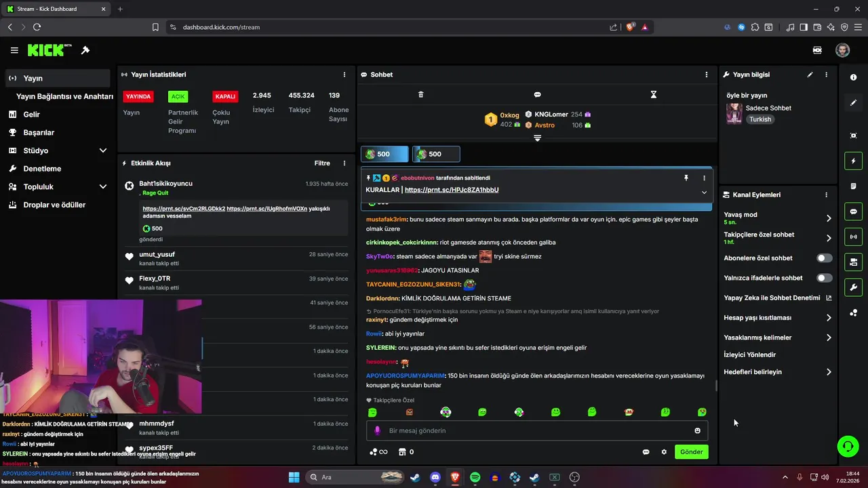Screen dimensions: 868x488
Task: Open Sohbet panel three-dot menu
Action: 707,75
